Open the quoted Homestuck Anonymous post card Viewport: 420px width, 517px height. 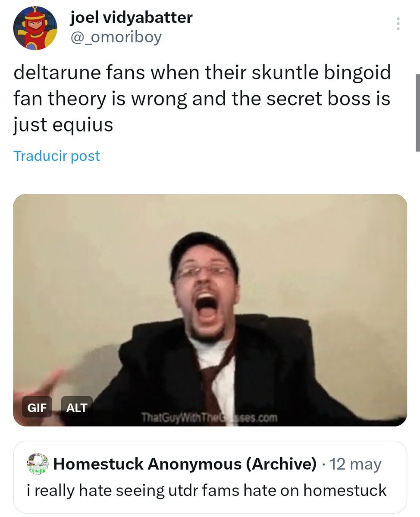click(210, 477)
